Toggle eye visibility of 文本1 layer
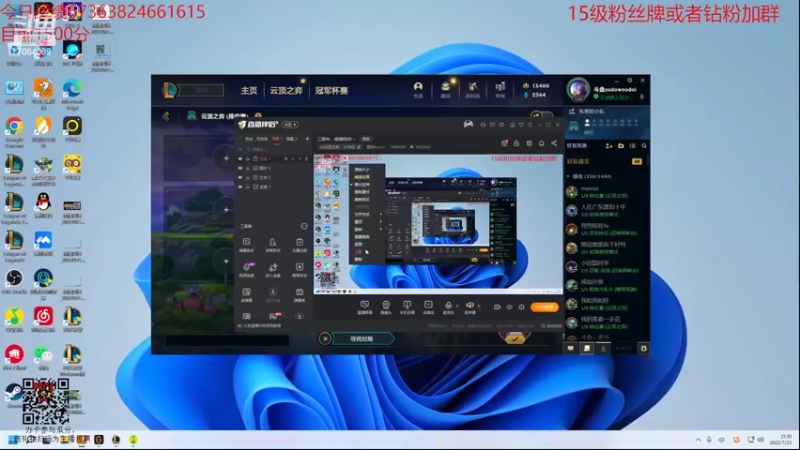The image size is (800, 450). point(240,159)
